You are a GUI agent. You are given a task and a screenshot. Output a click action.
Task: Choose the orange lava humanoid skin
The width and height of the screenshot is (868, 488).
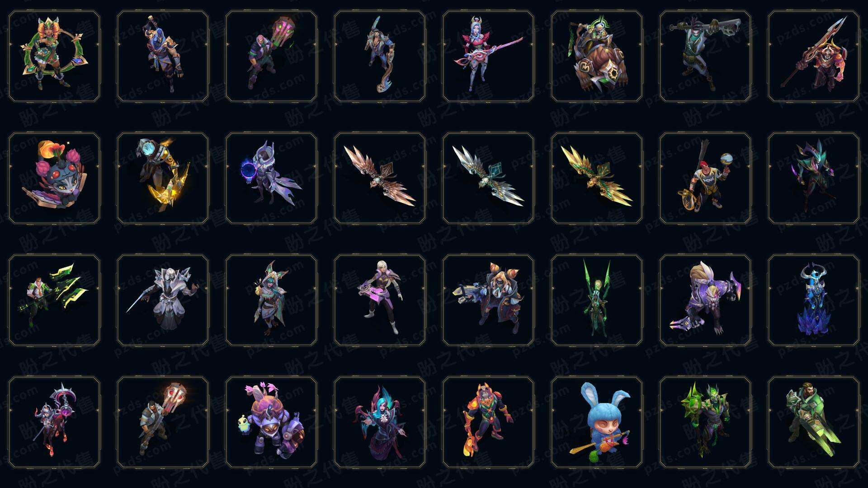point(488,422)
